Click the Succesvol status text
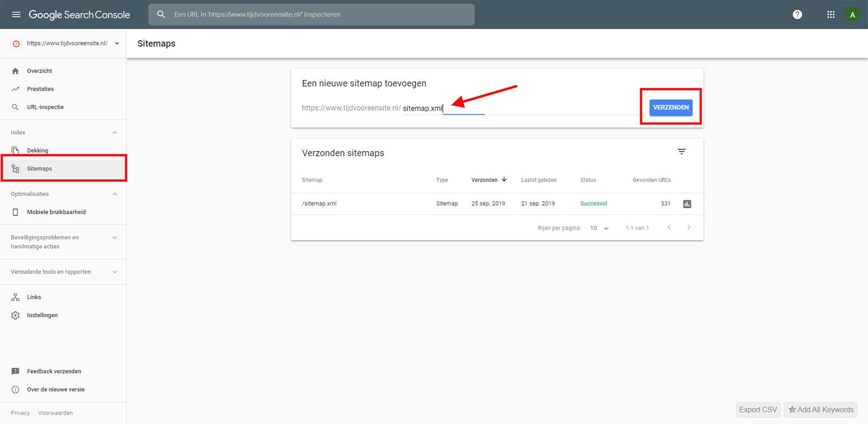The height and width of the screenshot is (424, 868). (593, 204)
